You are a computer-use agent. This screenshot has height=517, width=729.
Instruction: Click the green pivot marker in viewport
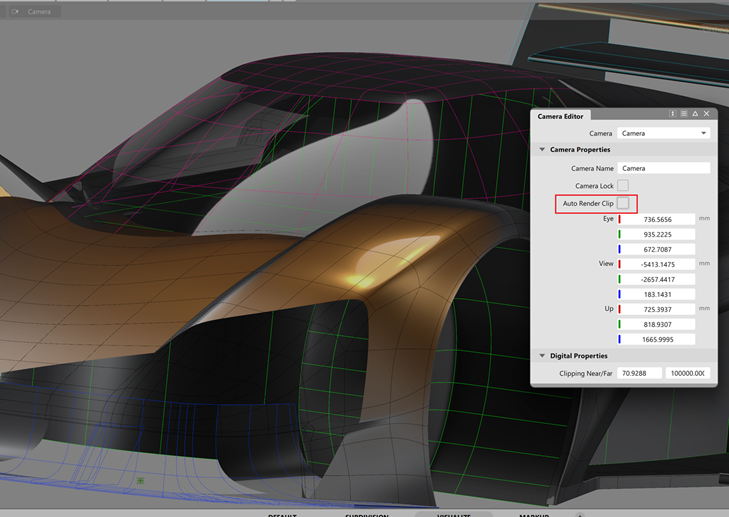point(140,480)
